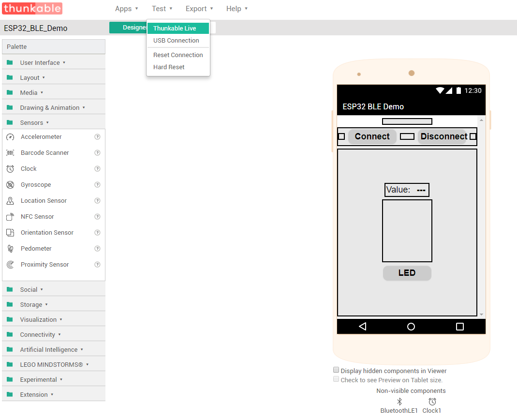Screen dimensions: 517x420
Task: Select the Barcode Scanner component
Action: tap(45, 152)
